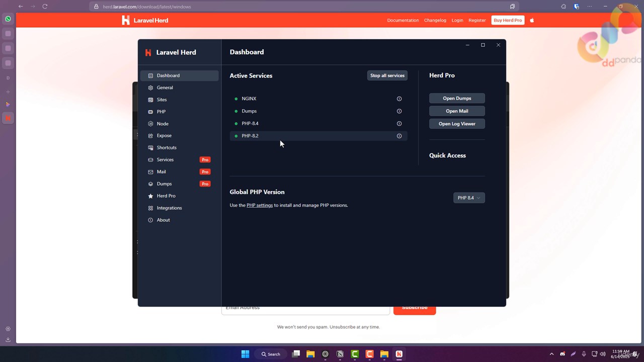The height and width of the screenshot is (362, 644).
Task: Show hidden system tray icons
Action: [x=551, y=354]
